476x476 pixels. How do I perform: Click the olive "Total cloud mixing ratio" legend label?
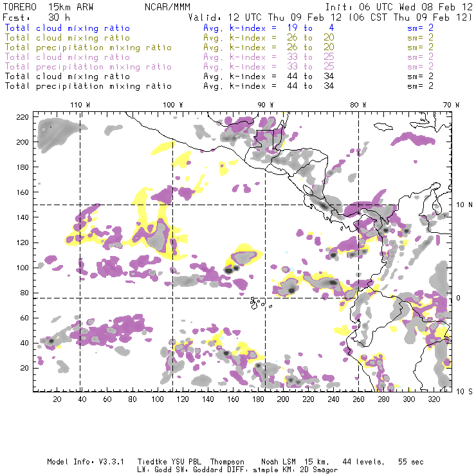[68, 38]
